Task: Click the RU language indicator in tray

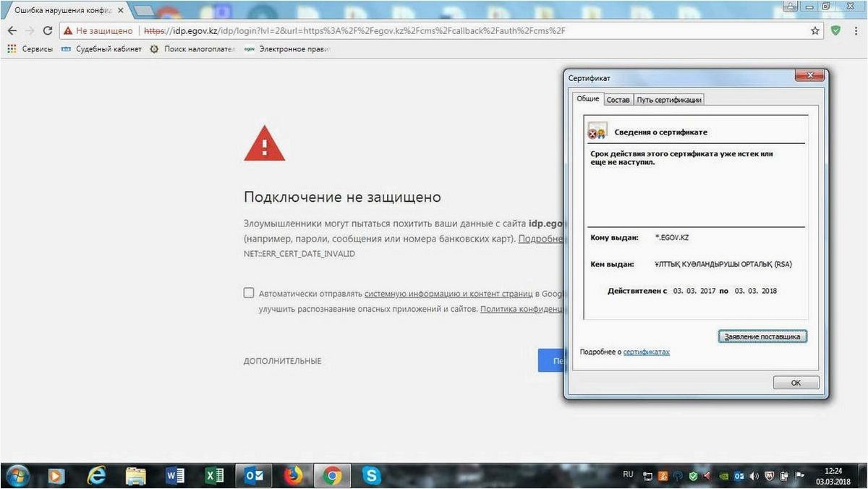Action: (x=628, y=475)
